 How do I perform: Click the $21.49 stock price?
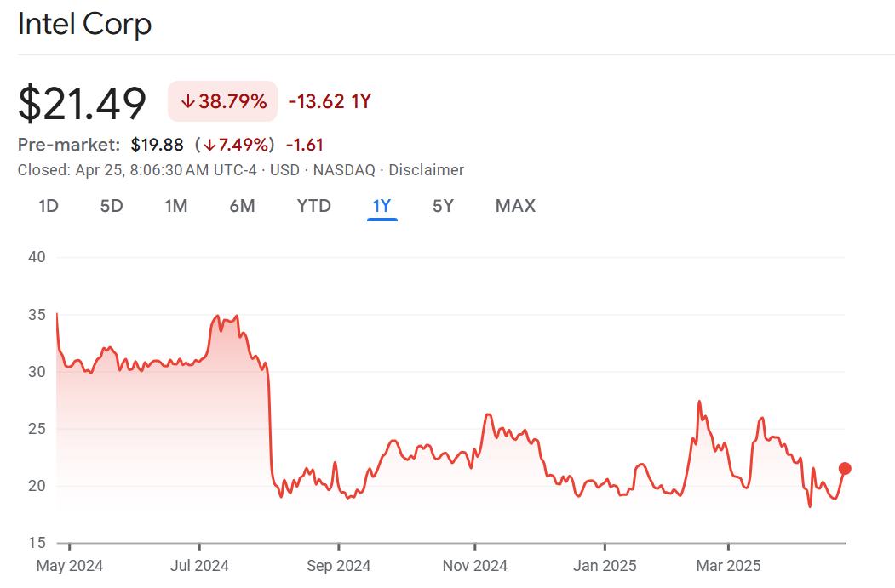(x=83, y=103)
